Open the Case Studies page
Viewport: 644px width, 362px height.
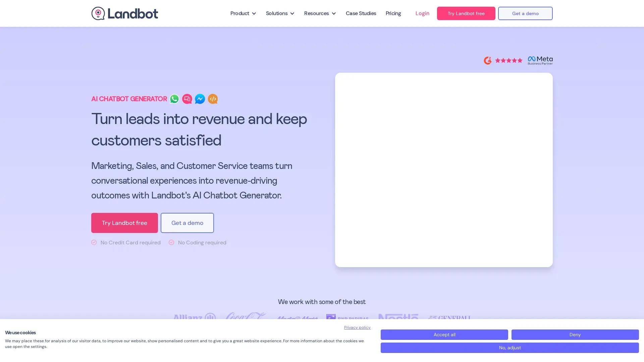pyautogui.click(x=361, y=13)
